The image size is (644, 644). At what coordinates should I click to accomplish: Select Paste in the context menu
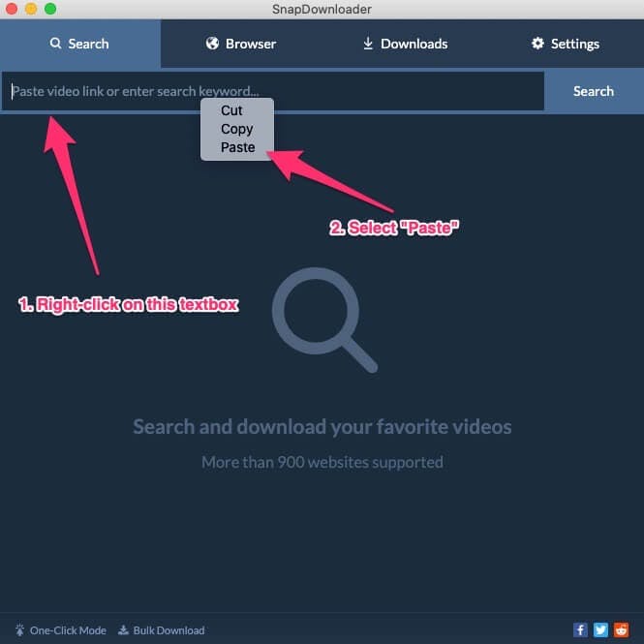tap(238, 147)
